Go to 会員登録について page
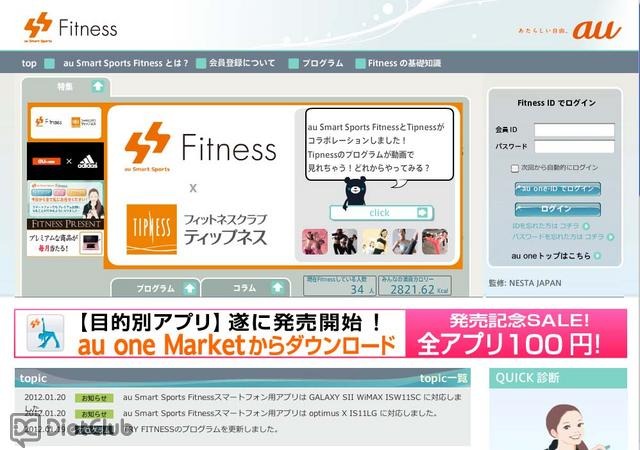 coord(242,63)
